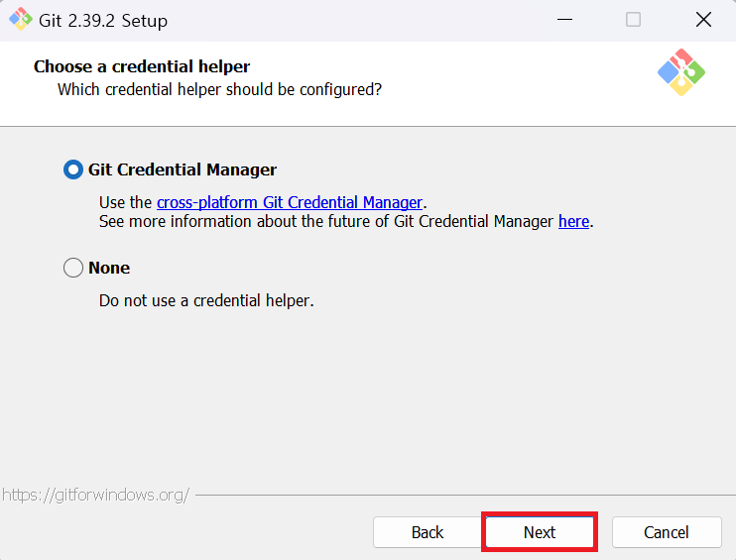The height and width of the screenshot is (560, 736).
Task: Open the cross-platform Git Credential Manager link
Action: coord(290,202)
